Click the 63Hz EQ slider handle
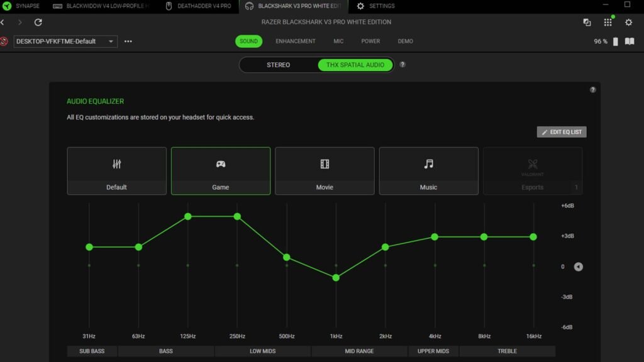This screenshot has width=644, height=362. [x=138, y=247]
